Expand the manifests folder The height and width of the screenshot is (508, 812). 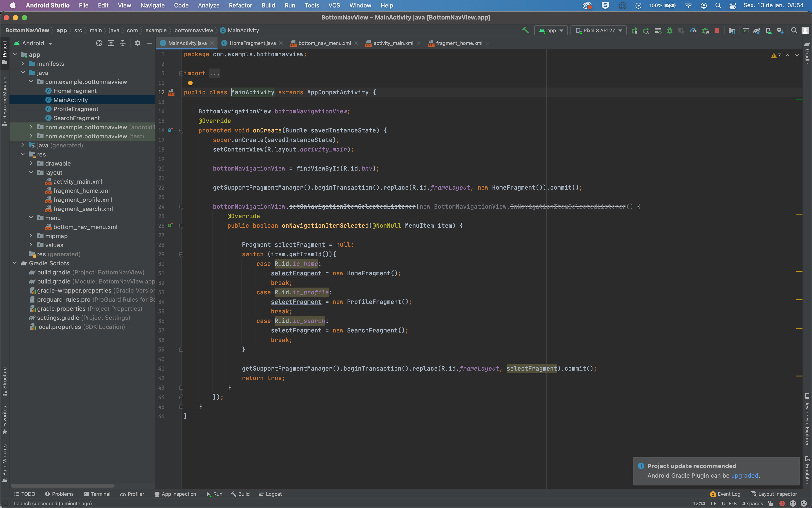point(23,63)
